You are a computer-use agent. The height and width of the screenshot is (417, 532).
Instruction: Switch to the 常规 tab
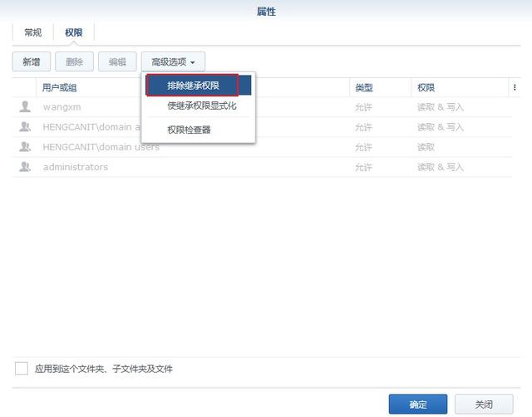[33, 32]
